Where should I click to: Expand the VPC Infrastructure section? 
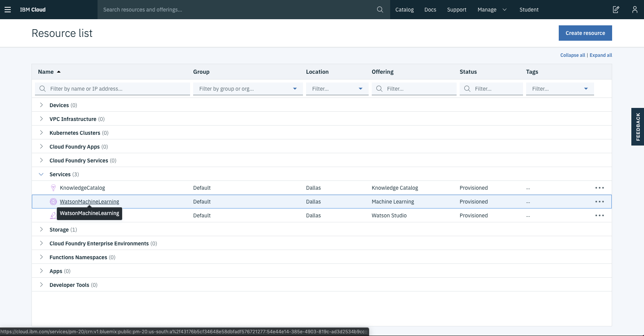click(41, 119)
